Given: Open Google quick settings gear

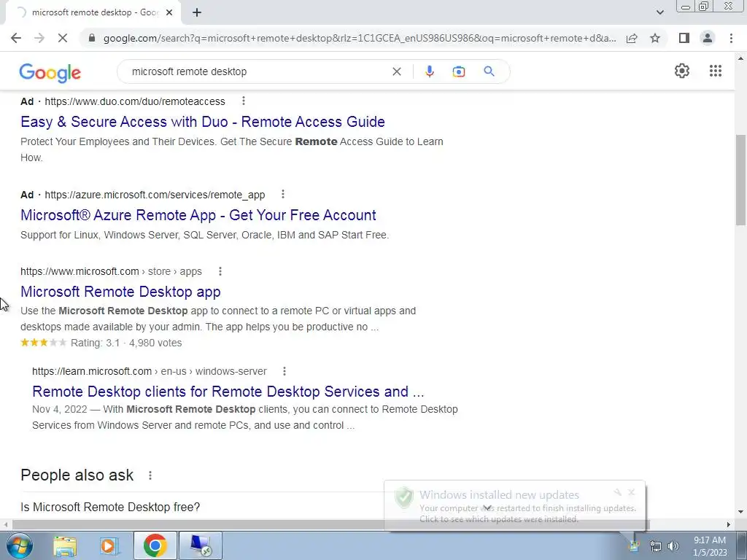Looking at the screenshot, I should [682, 71].
